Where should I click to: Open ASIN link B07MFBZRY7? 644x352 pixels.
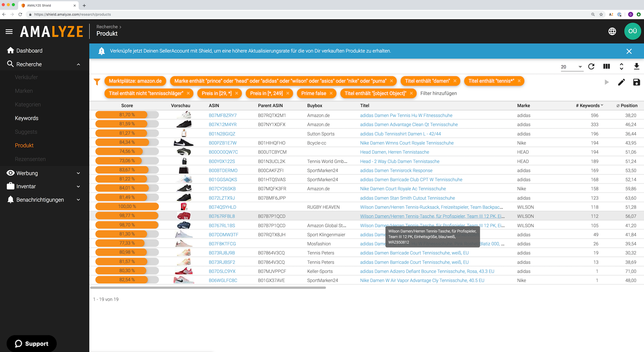pyautogui.click(x=223, y=115)
